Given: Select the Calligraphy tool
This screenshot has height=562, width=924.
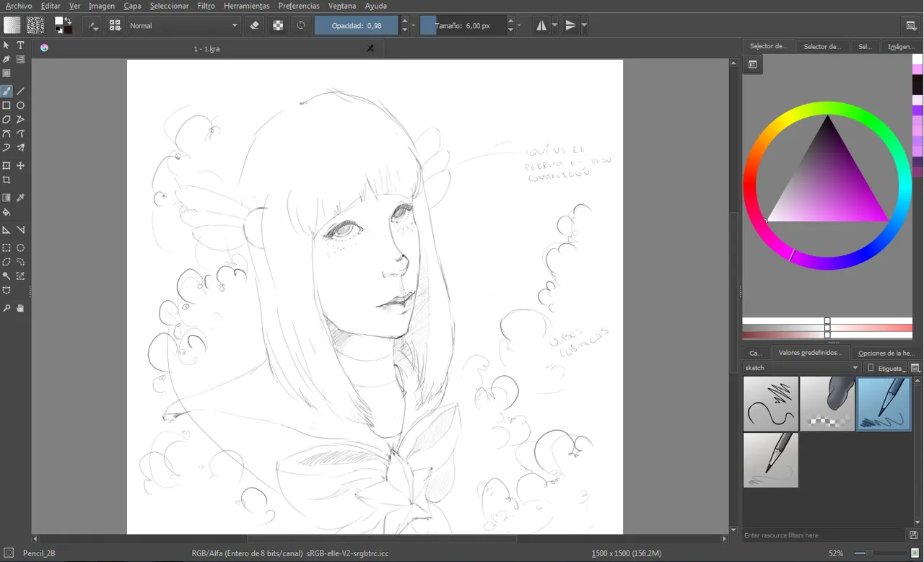Looking at the screenshot, I should point(6,59).
